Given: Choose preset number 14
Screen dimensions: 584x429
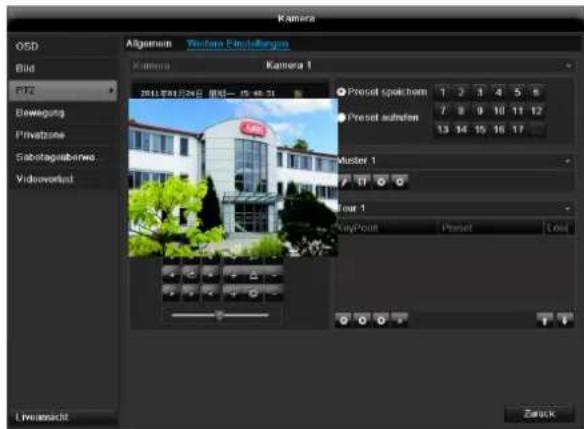Looking at the screenshot, I should point(461,130).
